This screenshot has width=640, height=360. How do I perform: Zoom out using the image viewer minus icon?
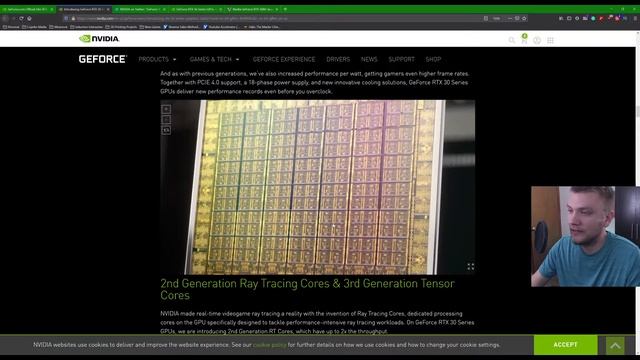(x=166, y=120)
